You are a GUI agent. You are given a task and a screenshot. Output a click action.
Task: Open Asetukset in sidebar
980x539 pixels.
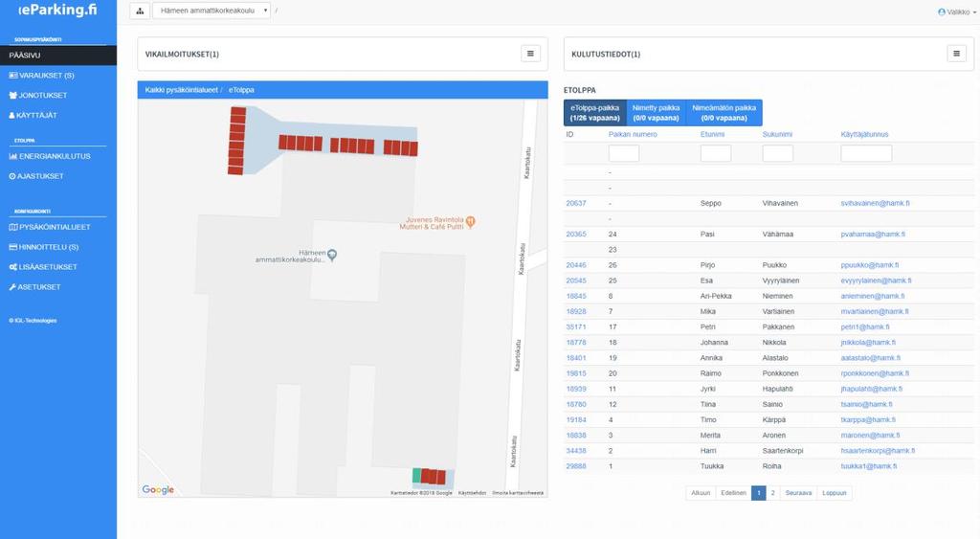[35, 287]
